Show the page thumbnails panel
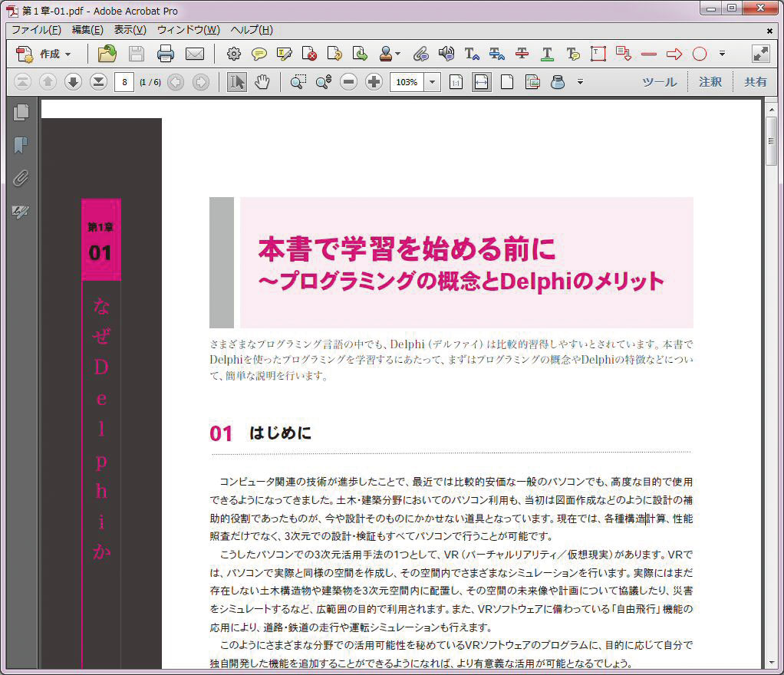The width and height of the screenshot is (784, 675). point(21,113)
